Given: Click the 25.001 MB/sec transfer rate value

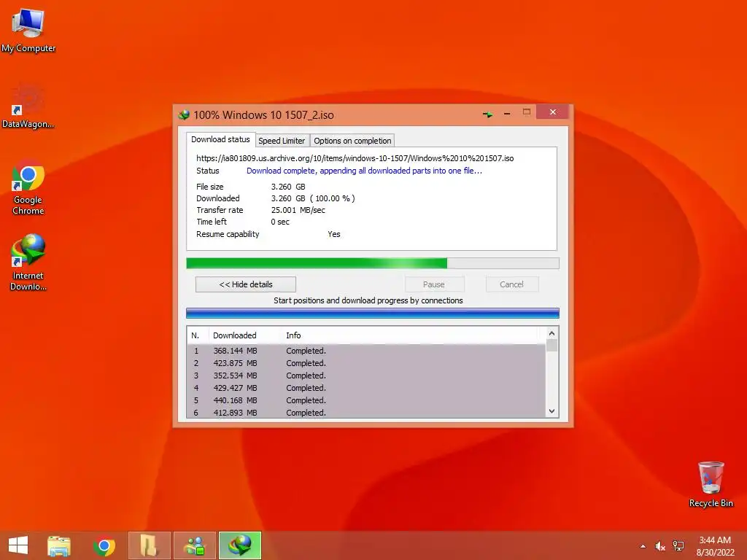Looking at the screenshot, I should point(298,210).
